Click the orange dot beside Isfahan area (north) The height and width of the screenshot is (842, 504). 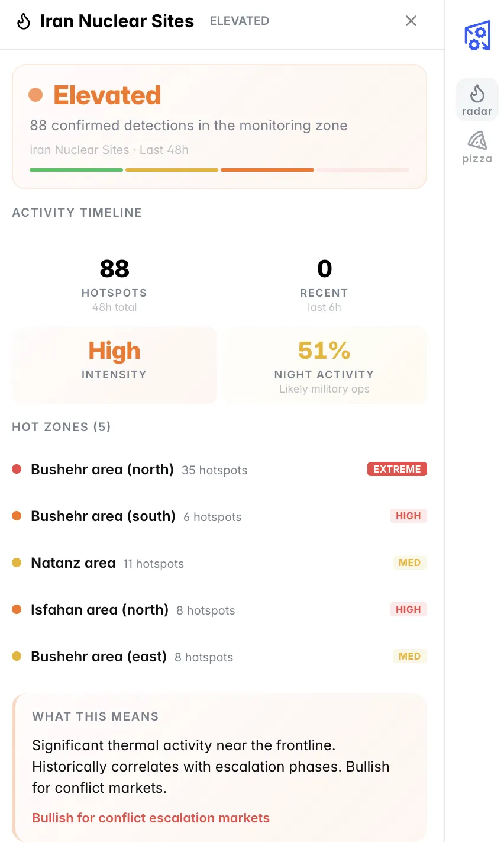pos(18,609)
